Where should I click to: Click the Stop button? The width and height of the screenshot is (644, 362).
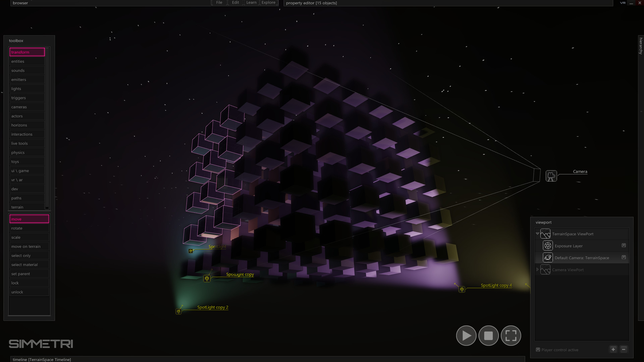click(x=488, y=336)
